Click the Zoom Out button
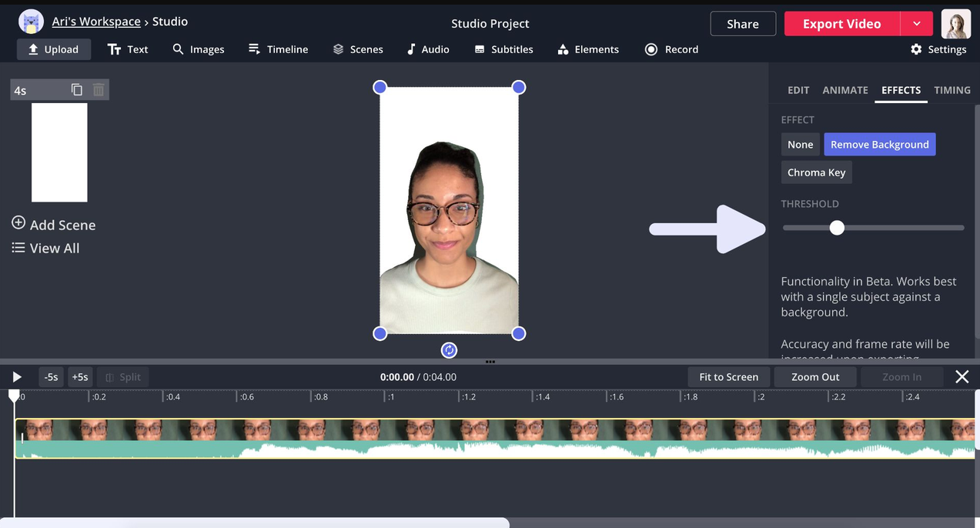This screenshot has width=980, height=528. coord(815,377)
